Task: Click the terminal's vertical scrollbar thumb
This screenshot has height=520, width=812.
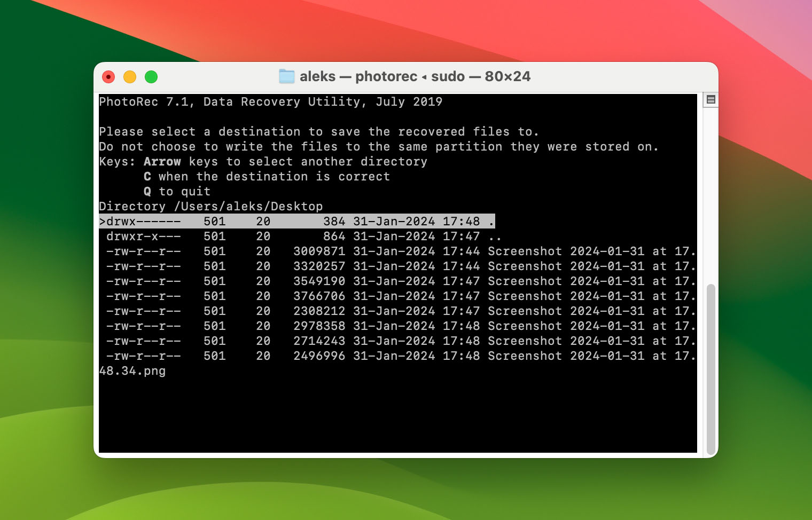Action: 710,368
